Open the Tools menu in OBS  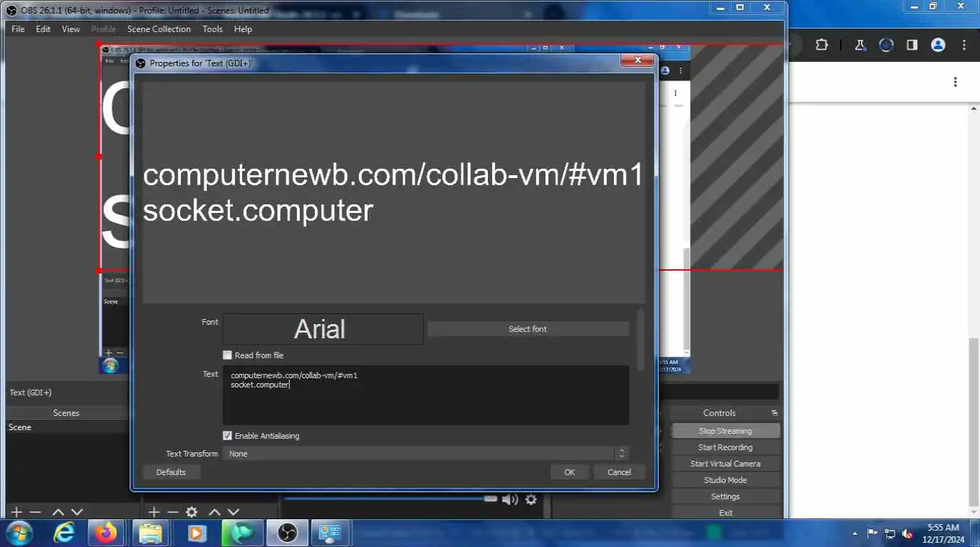212,29
